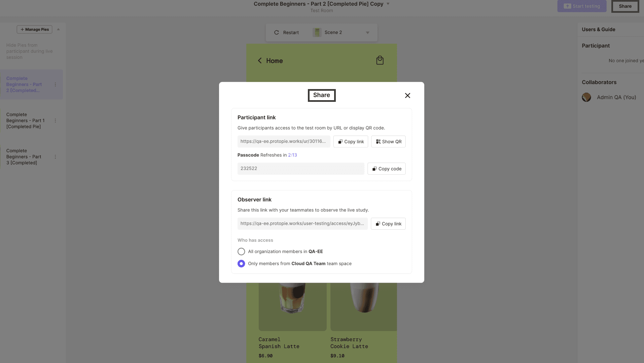Open three-dot menu for Complete Beginners Part 3
This screenshot has width=644, height=363.
(x=56, y=157)
